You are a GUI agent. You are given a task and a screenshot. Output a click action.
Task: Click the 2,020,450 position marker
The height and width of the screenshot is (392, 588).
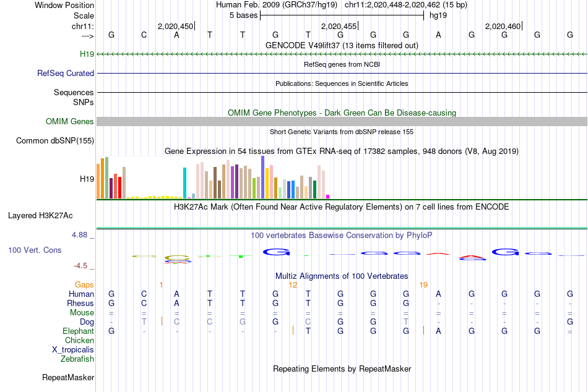176,26
